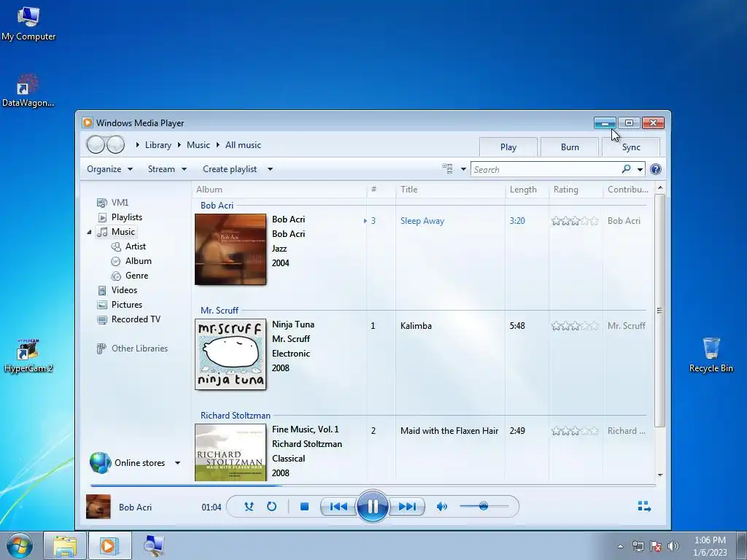Viewport: 747px width, 560px height.
Task: Click the View options icon
Action: coord(447,168)
